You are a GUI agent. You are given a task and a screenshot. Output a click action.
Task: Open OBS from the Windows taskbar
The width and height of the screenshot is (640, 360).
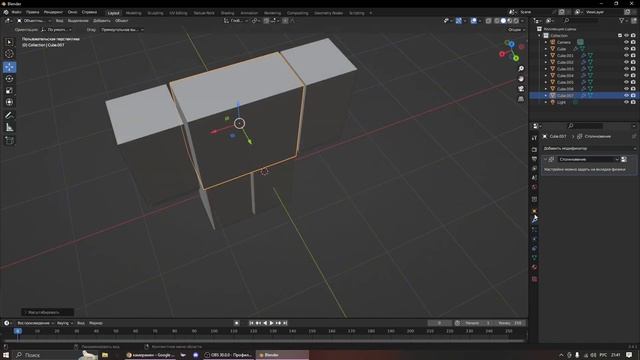pos(229,355)
